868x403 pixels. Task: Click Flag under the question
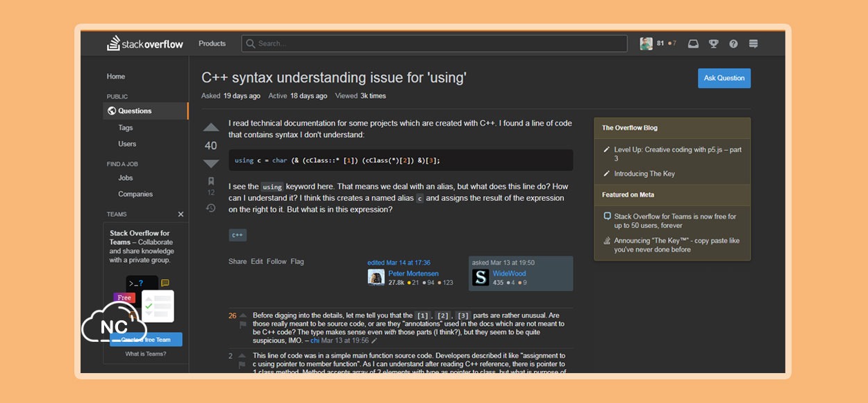pos(297,262)
